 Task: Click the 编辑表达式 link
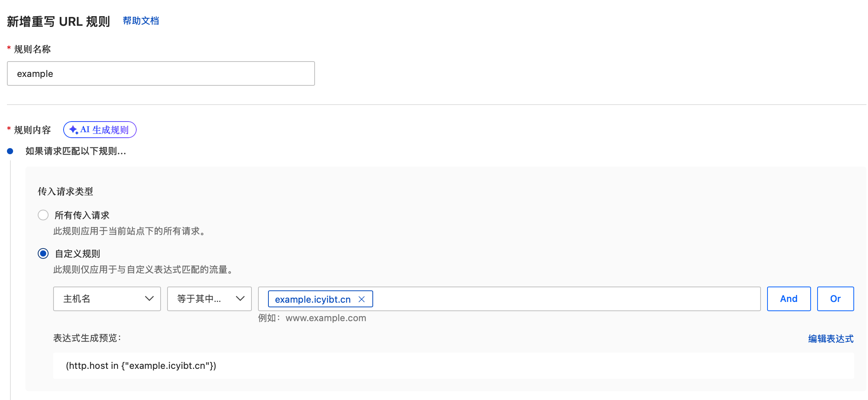coord(830,338)
